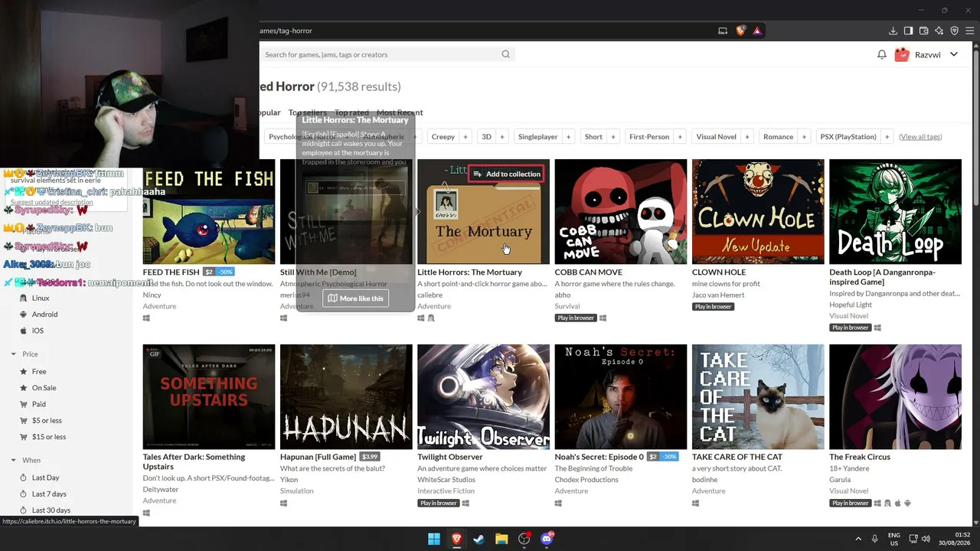Add the Creepy tag with its plus
The height and width of the screenshot is (551, 980).
coord(465,137)
